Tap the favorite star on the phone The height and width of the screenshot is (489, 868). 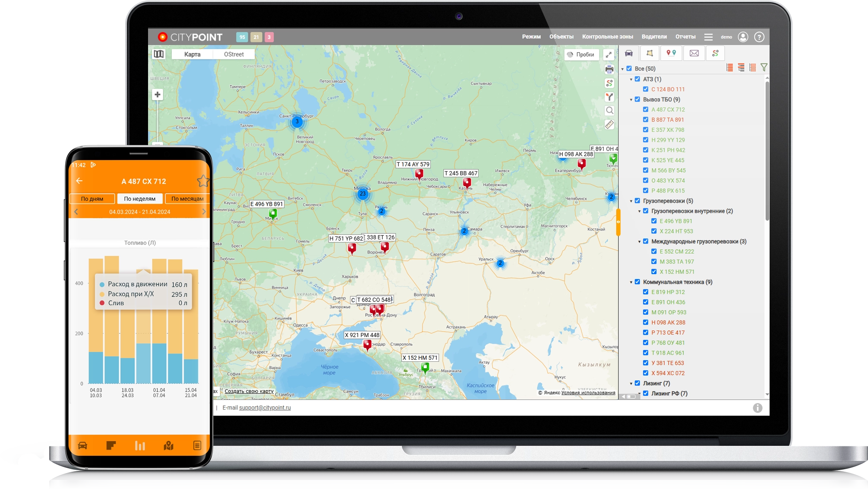tap(203, 181)
